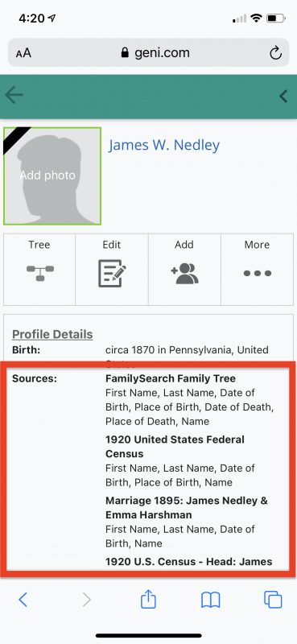Tap the green header back arrow
297x644 pixels.
click(x=14, y=95)
